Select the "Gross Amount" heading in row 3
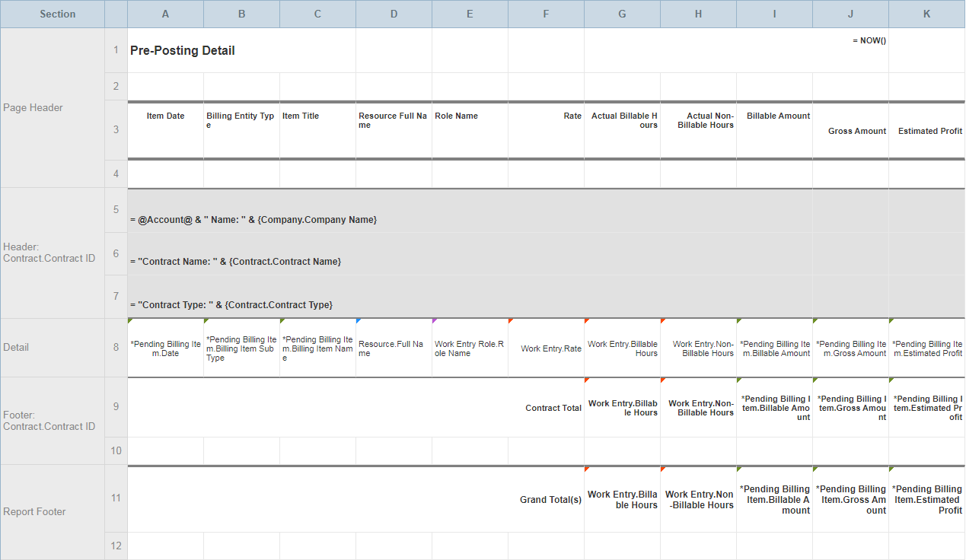 [x=856, y=131]
